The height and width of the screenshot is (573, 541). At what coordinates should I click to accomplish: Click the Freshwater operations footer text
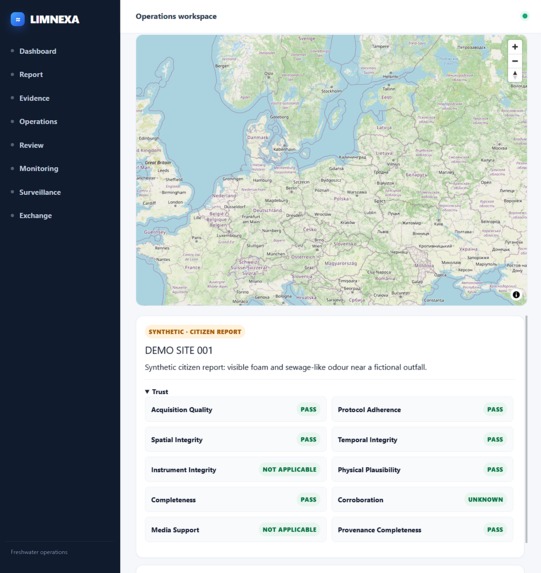[x=39, y=552]
